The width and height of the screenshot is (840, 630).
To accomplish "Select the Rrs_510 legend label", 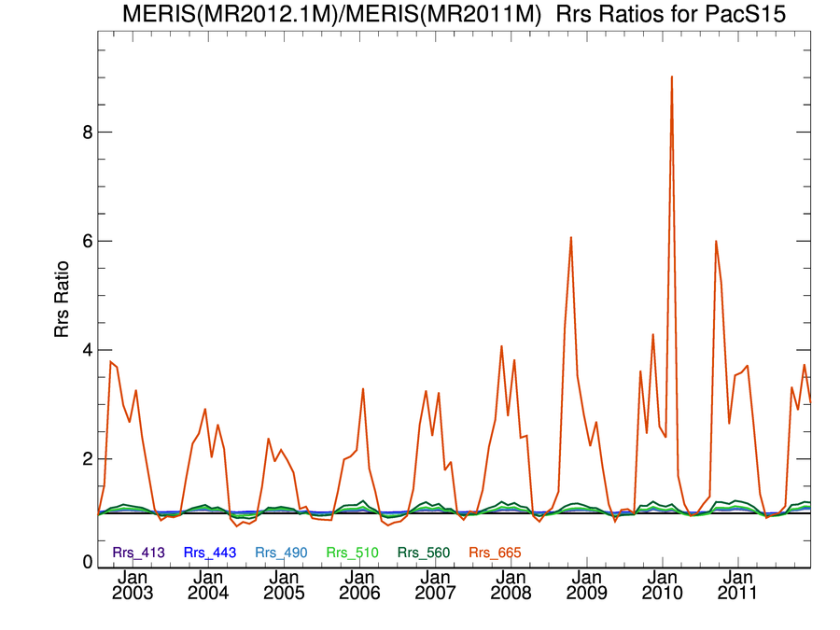I will 353,553.
